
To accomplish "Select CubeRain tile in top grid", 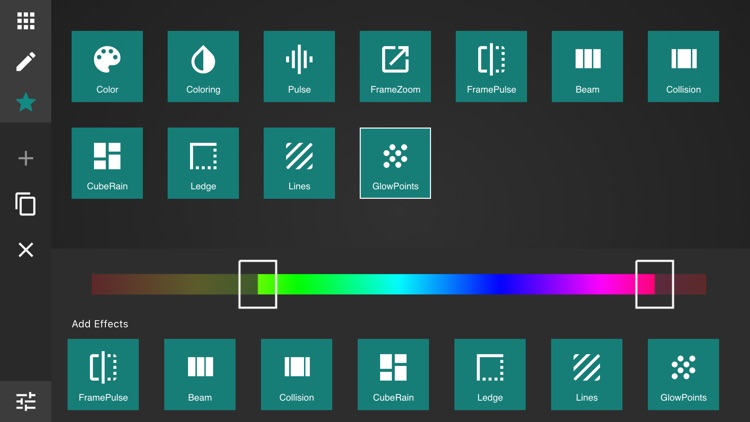I will pos(107,163).
